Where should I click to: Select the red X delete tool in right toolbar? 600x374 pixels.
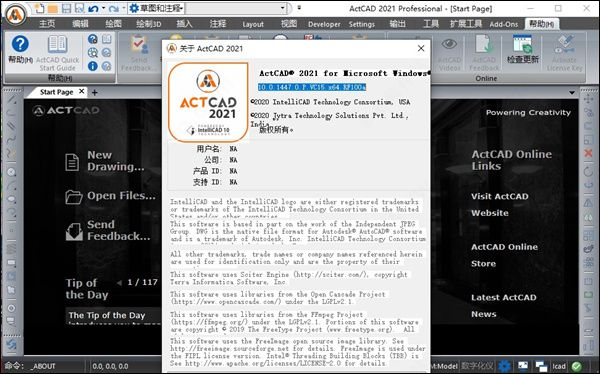click(x=588, y=154)
